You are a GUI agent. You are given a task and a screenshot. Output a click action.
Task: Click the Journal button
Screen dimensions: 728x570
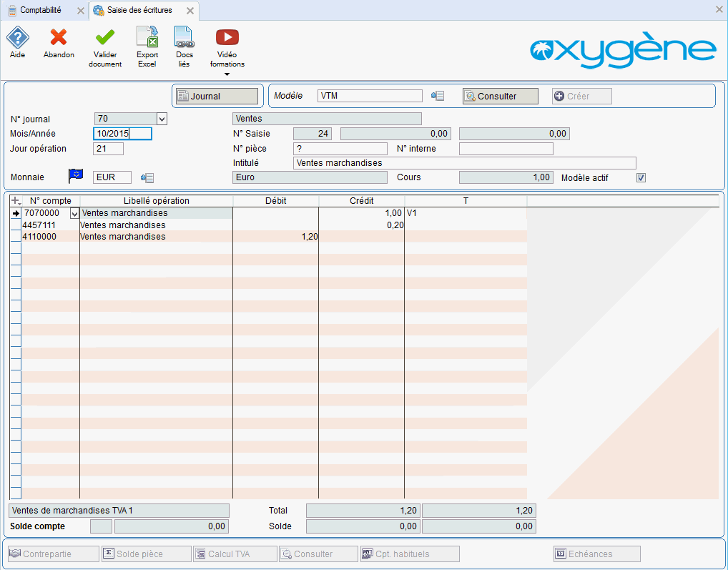point(217,96)
